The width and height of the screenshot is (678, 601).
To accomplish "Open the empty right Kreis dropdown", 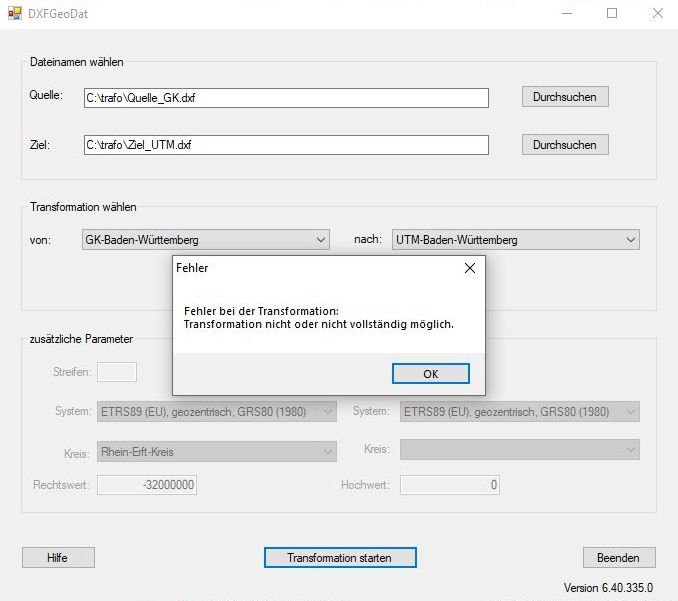I will pos(519,451).
